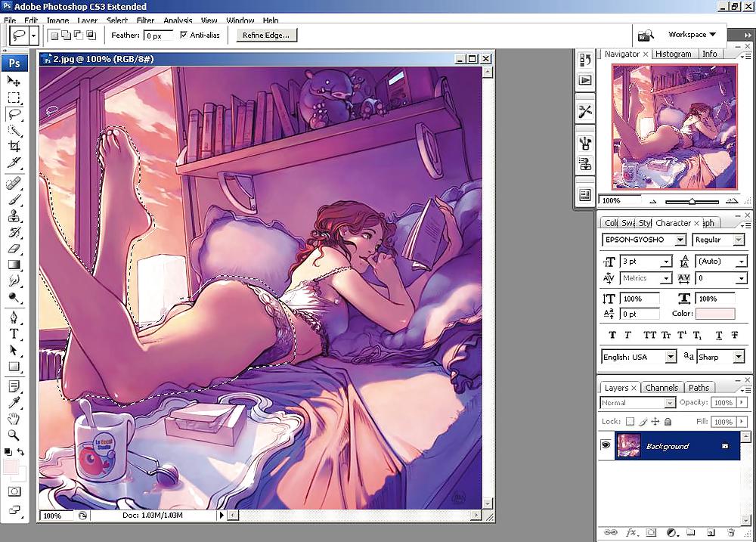Select the Crop tool

point(14,147)
